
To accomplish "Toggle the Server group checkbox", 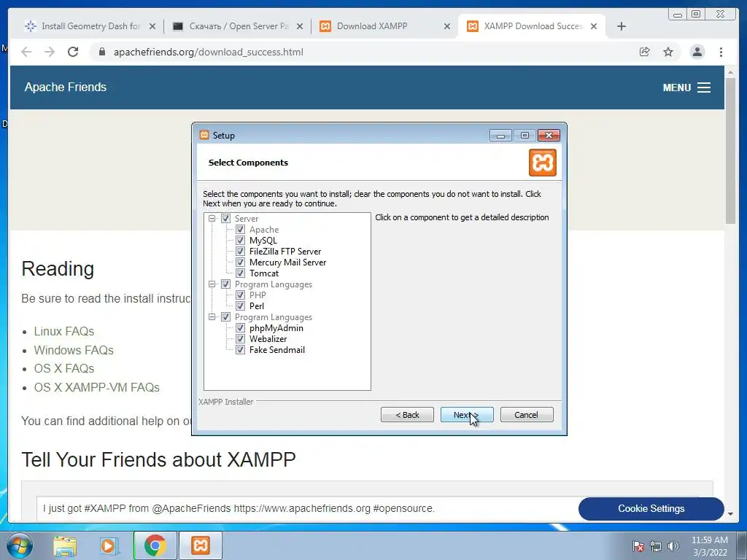I will pyautogui.click(x=226, y=219).
